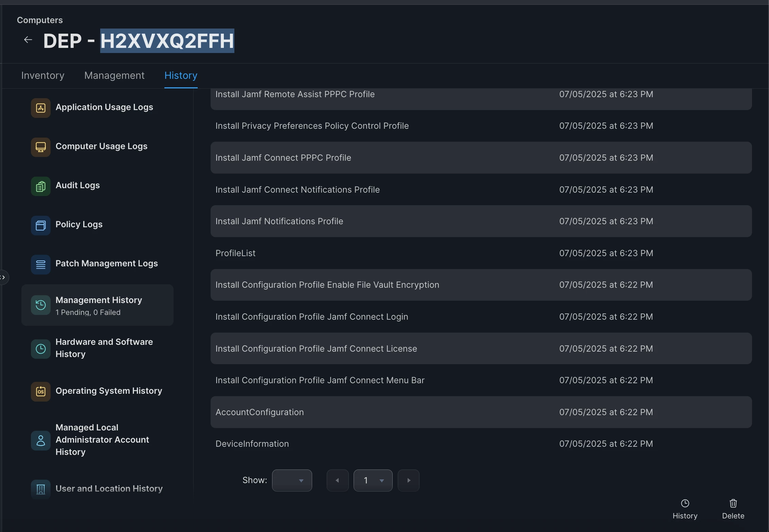Switch to the Inventory tab
This screenshot has width=769, height=532.
43,75
